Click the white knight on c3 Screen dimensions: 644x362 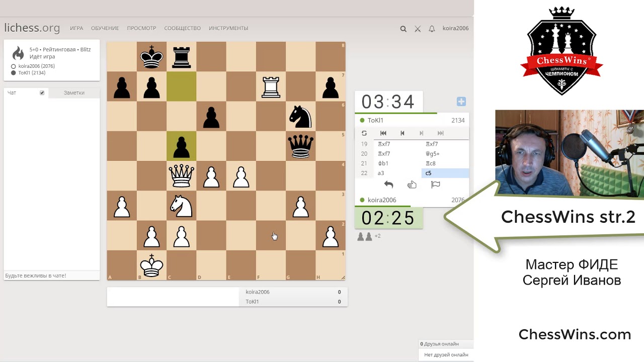click(x=181, y=206)
